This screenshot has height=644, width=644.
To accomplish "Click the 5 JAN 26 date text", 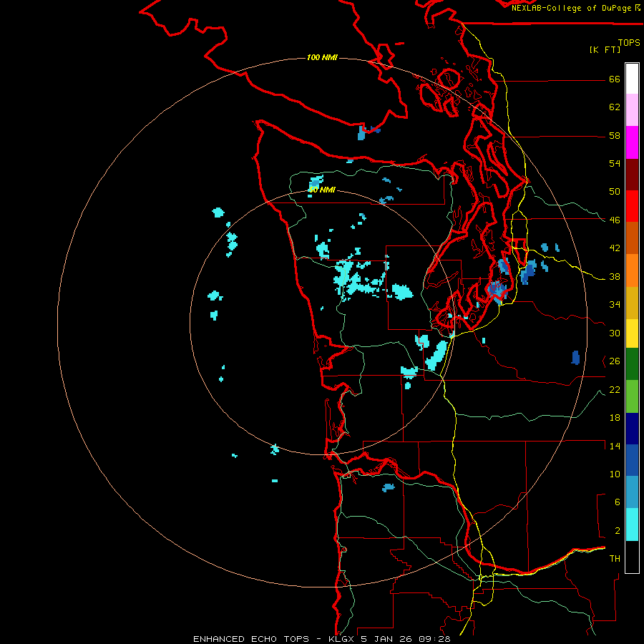I will (386, 639).
